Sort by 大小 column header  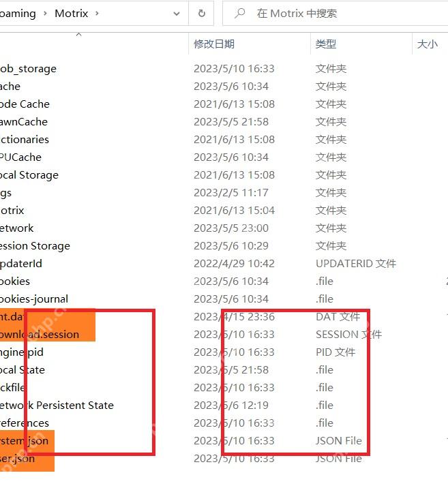pyautogui.click(x=427, y=44)
